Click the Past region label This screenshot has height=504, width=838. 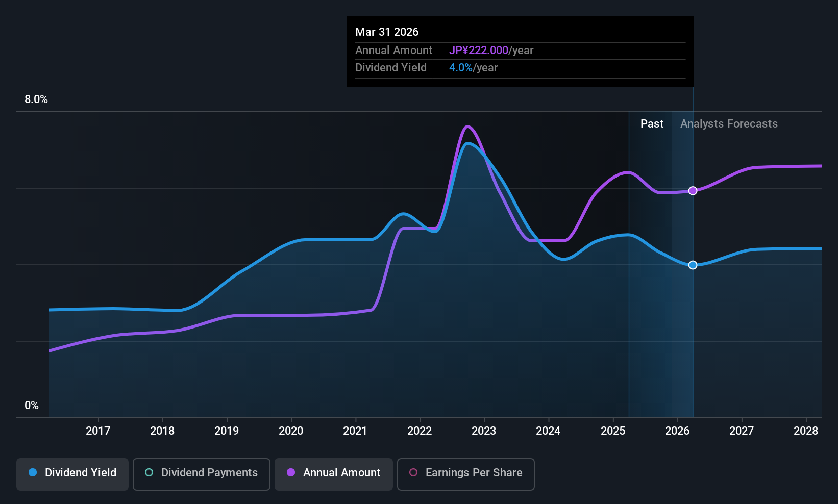click(x=652, y=124)
